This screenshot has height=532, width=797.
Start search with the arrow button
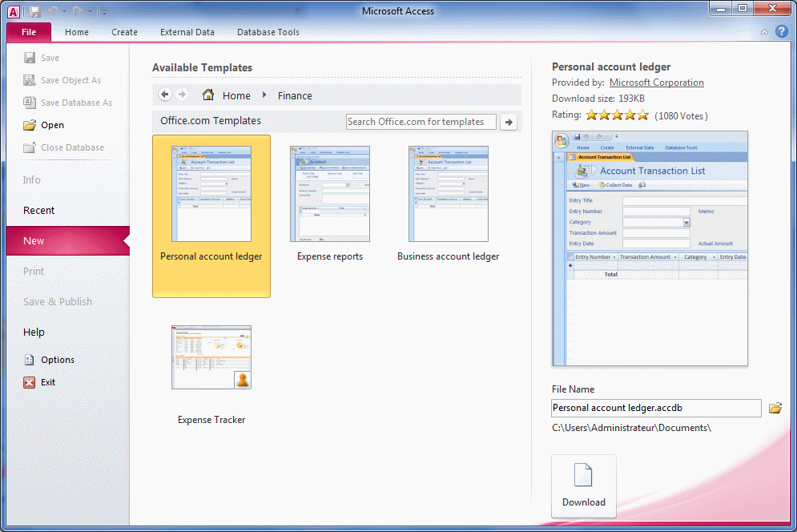click(509, 122)
